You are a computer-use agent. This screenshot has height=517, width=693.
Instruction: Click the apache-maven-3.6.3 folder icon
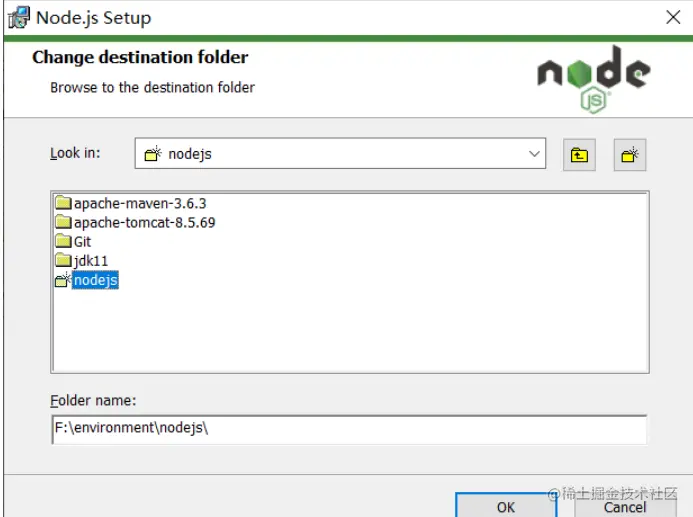[63, 203]
